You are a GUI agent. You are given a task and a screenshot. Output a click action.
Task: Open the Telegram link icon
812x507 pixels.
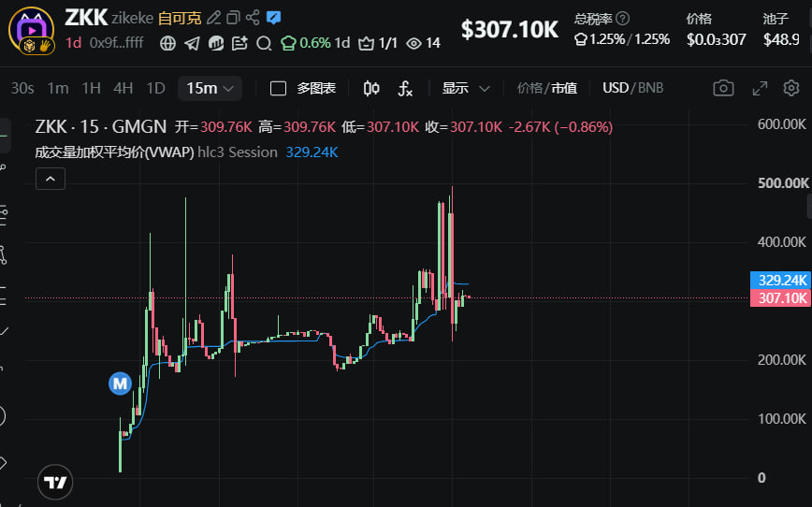pos(192,43)
